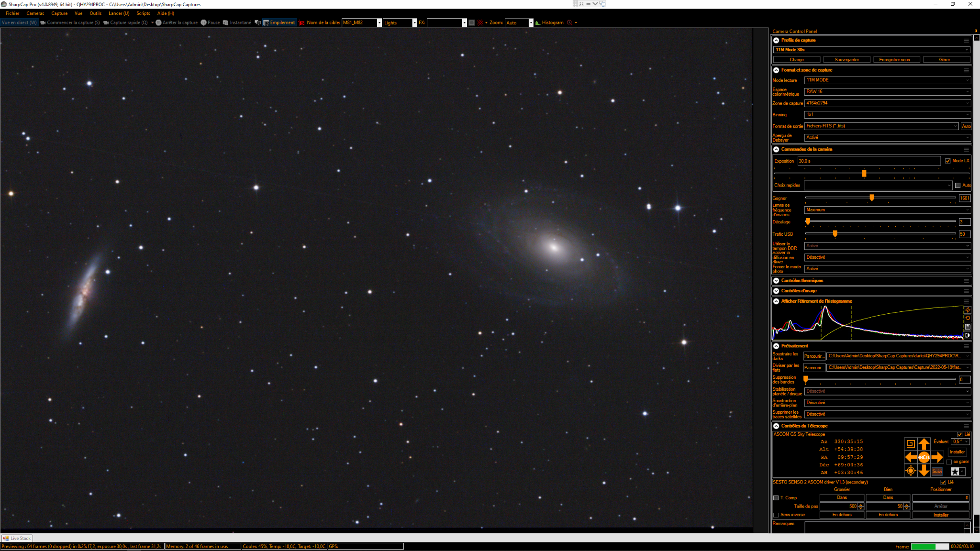Toggle the Suivi tracking button
The height and width of the screenshot is (551, 980).
[x=937, y=472]
